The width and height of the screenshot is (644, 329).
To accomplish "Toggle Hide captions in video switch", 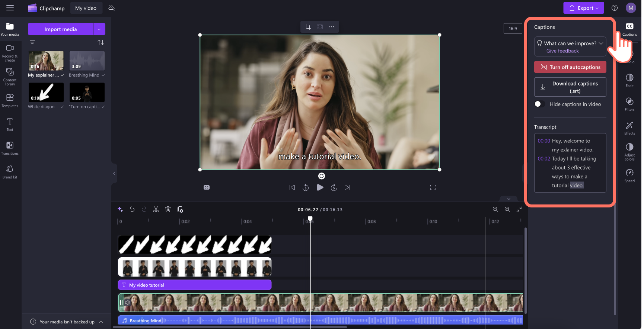I will point(539,104).
